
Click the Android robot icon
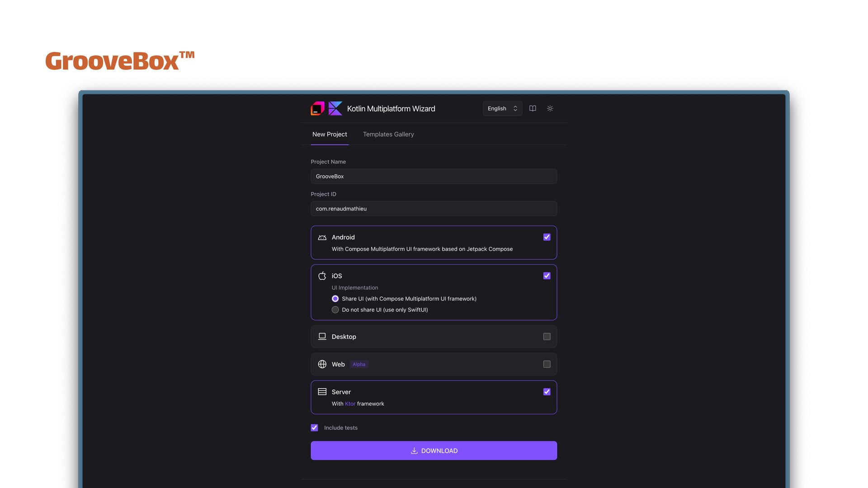(x=322, y=237)
